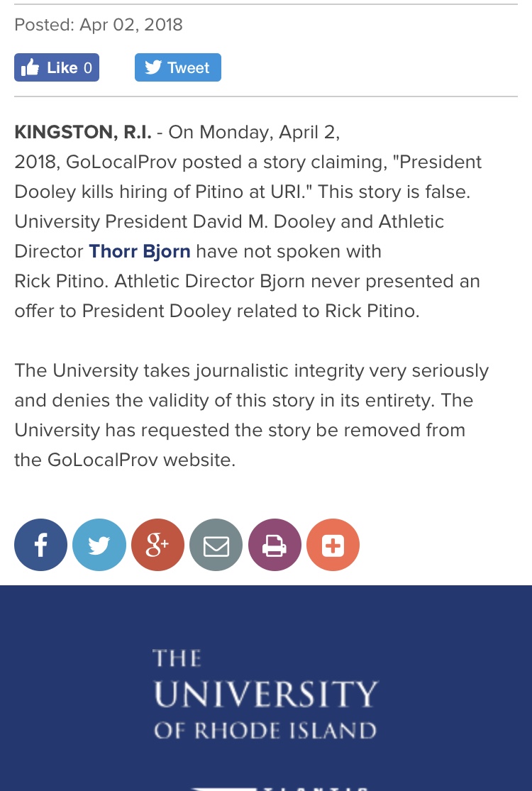Print the article with the purple printer icon

coord(275,545)
